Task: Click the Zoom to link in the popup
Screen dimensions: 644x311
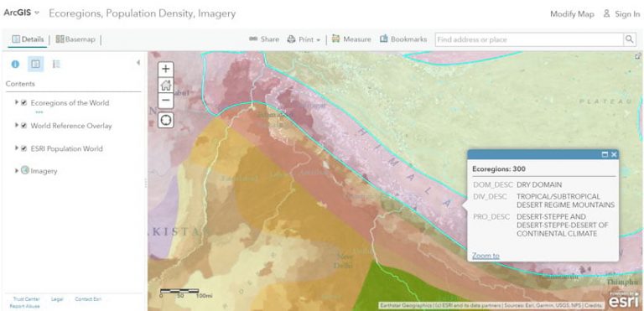Action: (x=486, y=256)
